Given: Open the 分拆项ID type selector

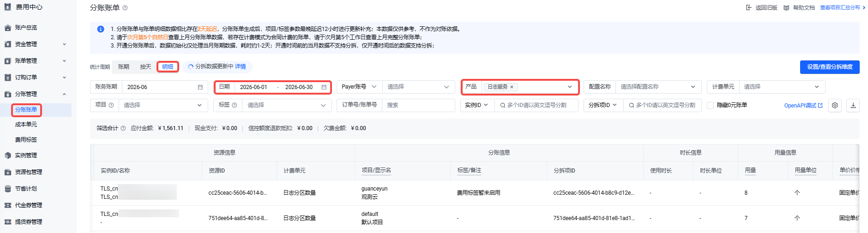Looking at the screenshot, I should 603,105.
